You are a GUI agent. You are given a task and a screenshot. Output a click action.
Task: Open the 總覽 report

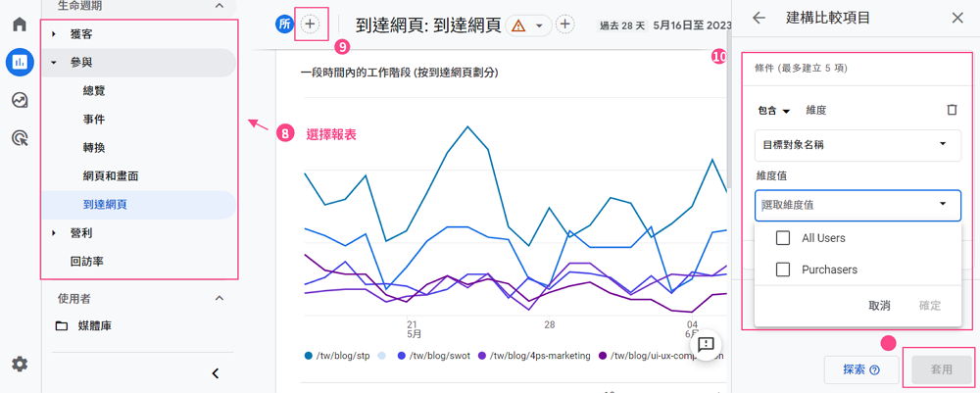coord(94,90)
